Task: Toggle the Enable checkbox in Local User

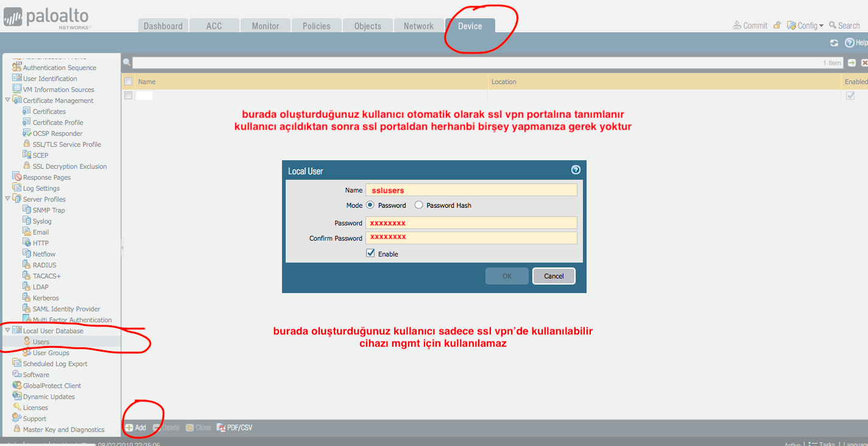Action: [x=370, y=253]
